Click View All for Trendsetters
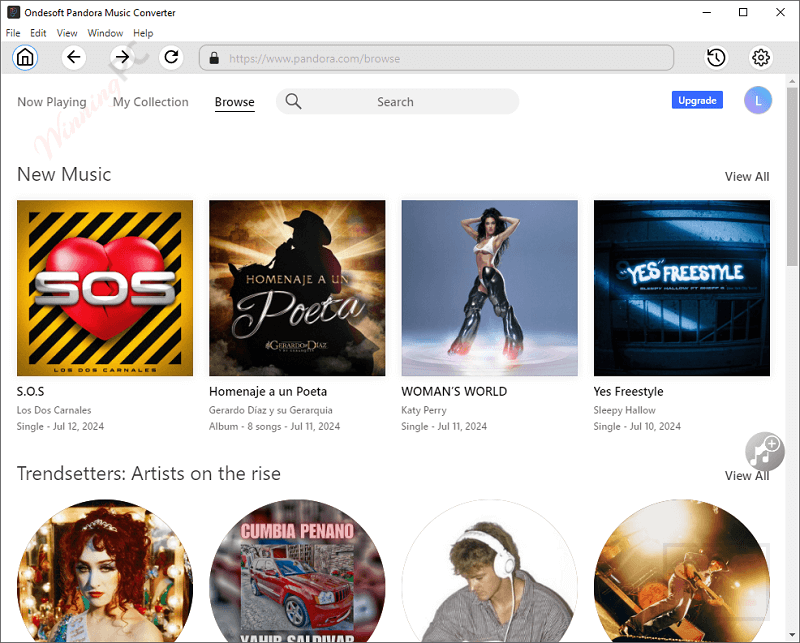800x643 pixels. (747, 476)
